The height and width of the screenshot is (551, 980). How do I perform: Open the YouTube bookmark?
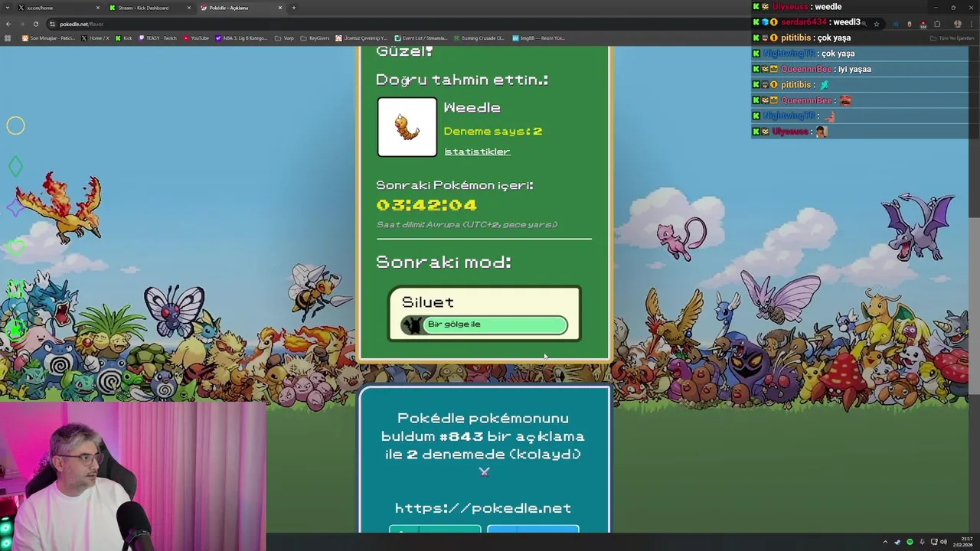(196, 37)
